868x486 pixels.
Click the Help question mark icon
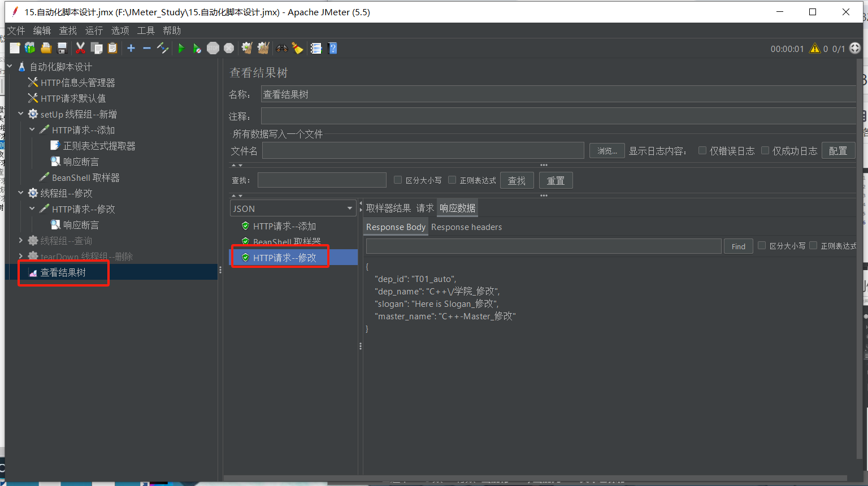click(332, 49)
